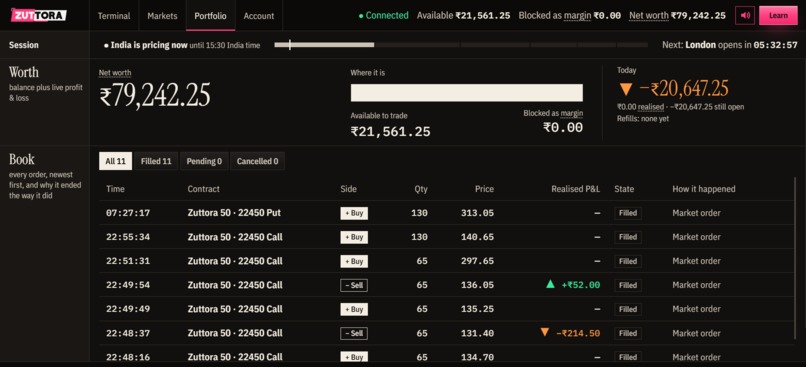Click the session timeline progress bar
Image resolution: width=806 pixels, height=367 pixels.
coord(461,45)
